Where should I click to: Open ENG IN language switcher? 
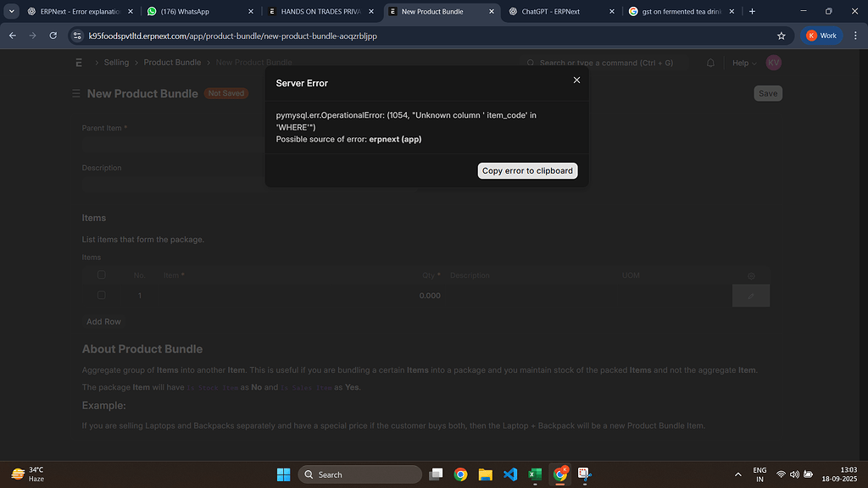click(x=759, y=474)
